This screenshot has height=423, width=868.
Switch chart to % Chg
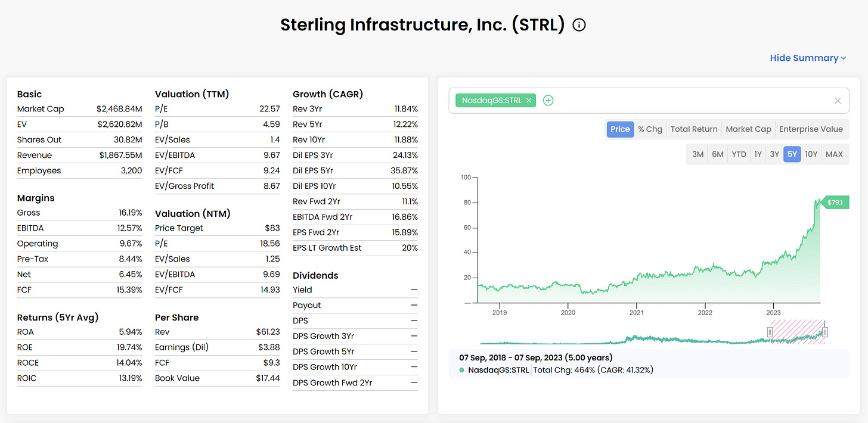tap(650, 129)
